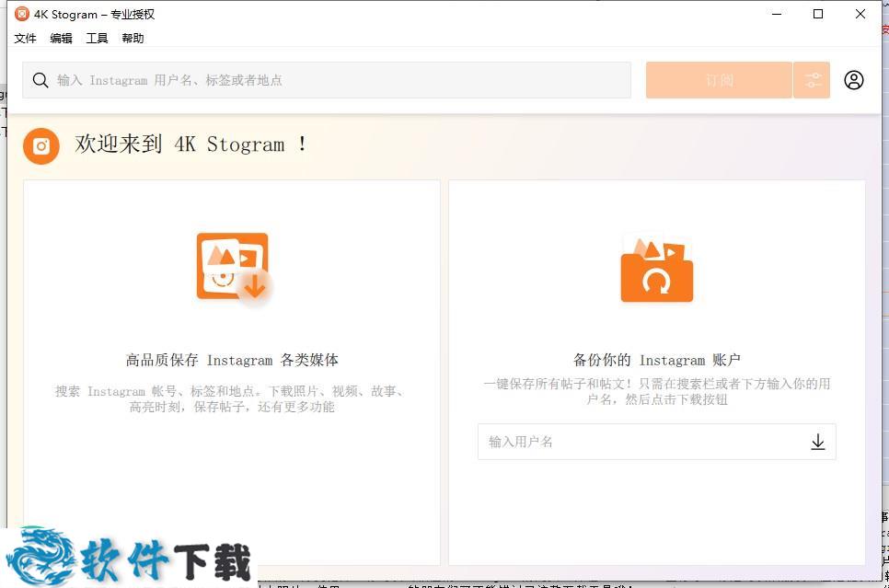Open the subscription filter settings sliders icon
889x588 pixels.
812,80
